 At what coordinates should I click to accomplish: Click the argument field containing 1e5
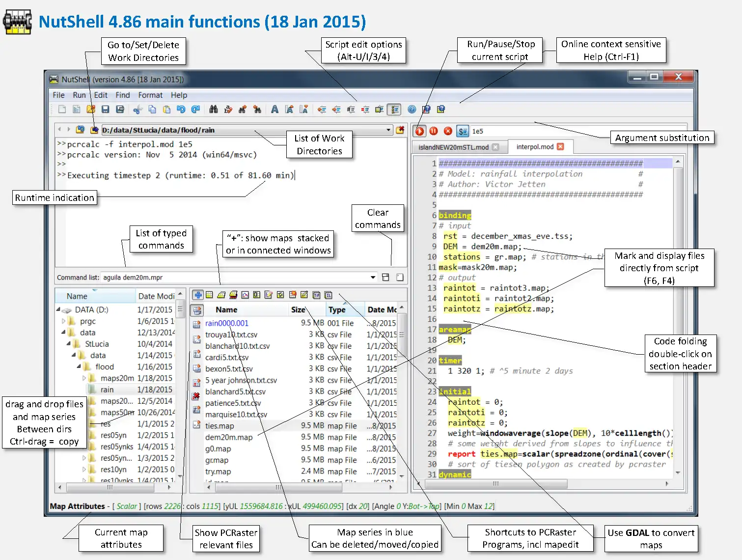577,131
